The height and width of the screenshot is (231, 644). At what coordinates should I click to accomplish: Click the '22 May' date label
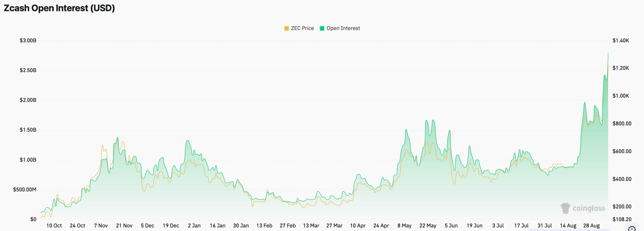pyautogui.click(x=428, y=226)
